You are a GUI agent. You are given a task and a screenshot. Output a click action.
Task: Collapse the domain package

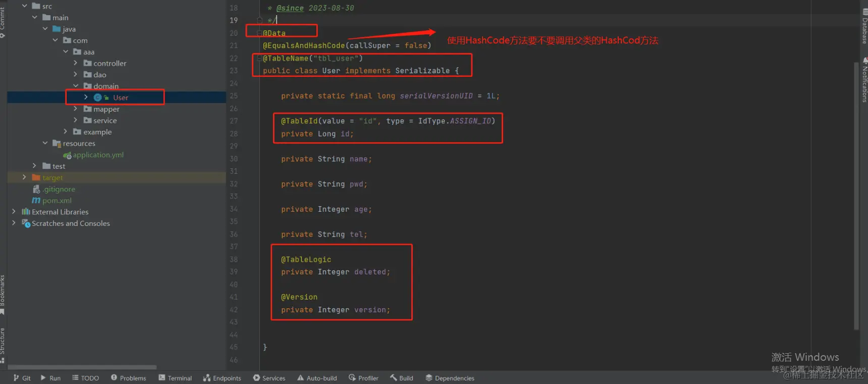click(x=76, y=86)
